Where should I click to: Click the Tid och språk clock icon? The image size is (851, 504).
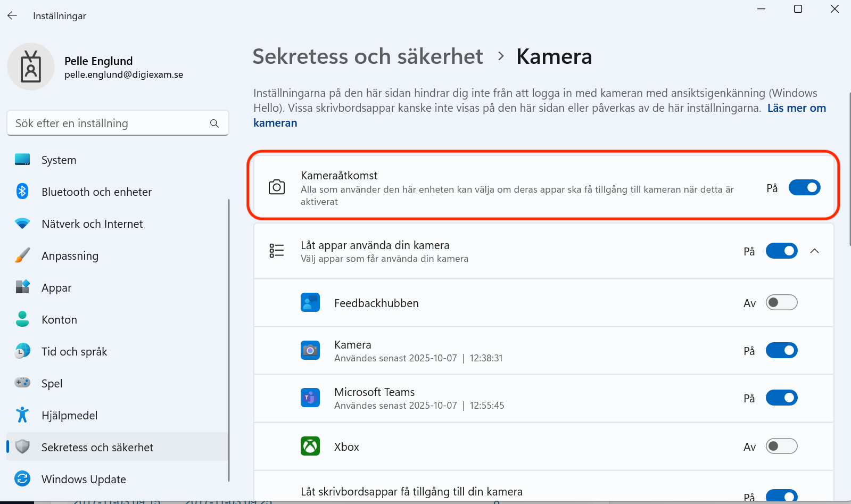point(22,351)
